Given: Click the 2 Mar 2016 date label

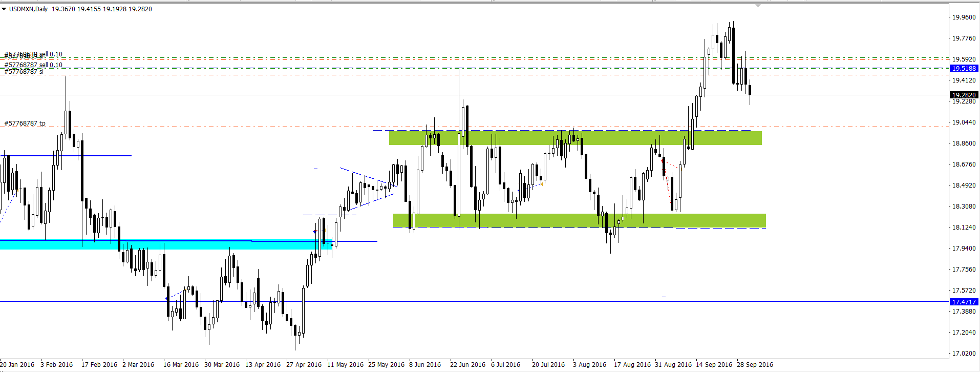Looking at the screenshot, I should pyautogui.click(x=138, y=365).
